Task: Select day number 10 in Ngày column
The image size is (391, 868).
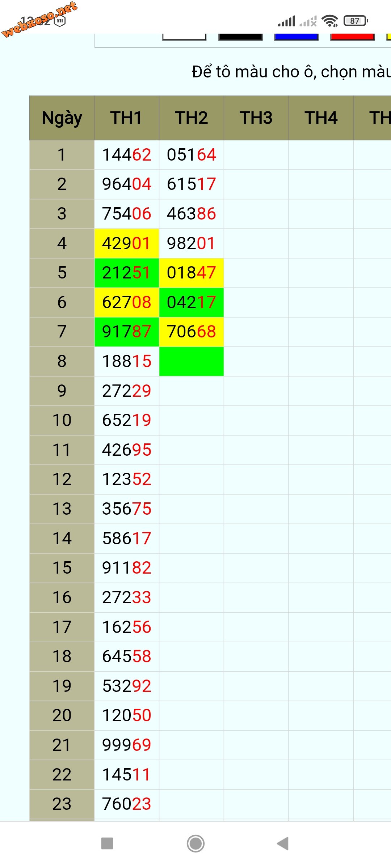Action: click(x=62, y=421)
